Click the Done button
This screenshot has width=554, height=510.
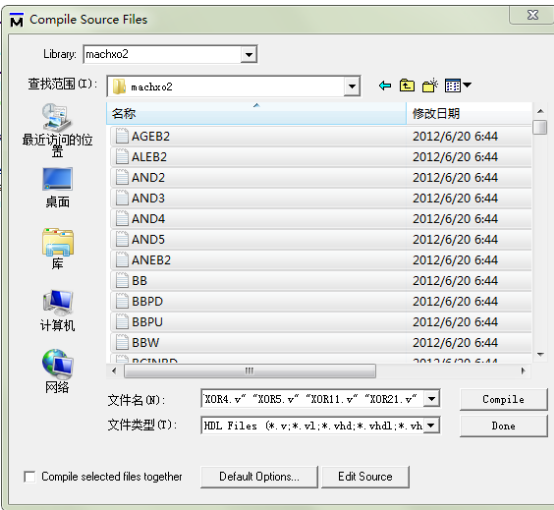[x=503, y=426]
